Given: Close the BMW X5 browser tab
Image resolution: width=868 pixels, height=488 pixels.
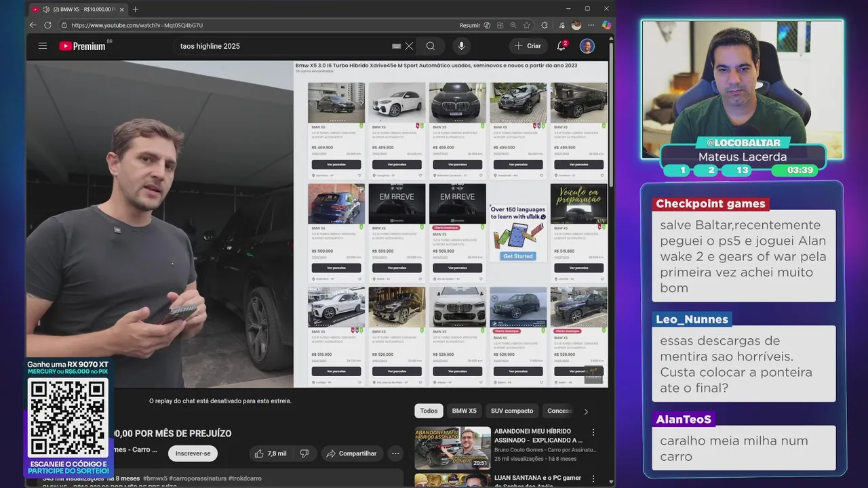Looking at the screenshot, I should (122, 9).
